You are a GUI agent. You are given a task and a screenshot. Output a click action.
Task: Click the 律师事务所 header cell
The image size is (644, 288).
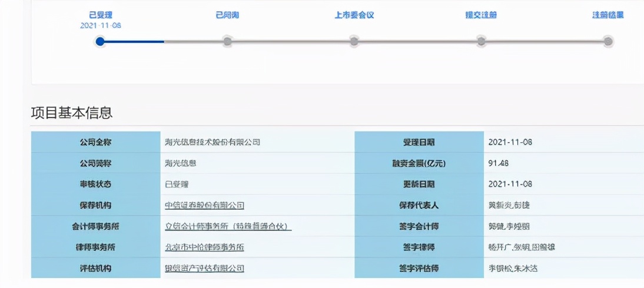(x=96, y=247)
